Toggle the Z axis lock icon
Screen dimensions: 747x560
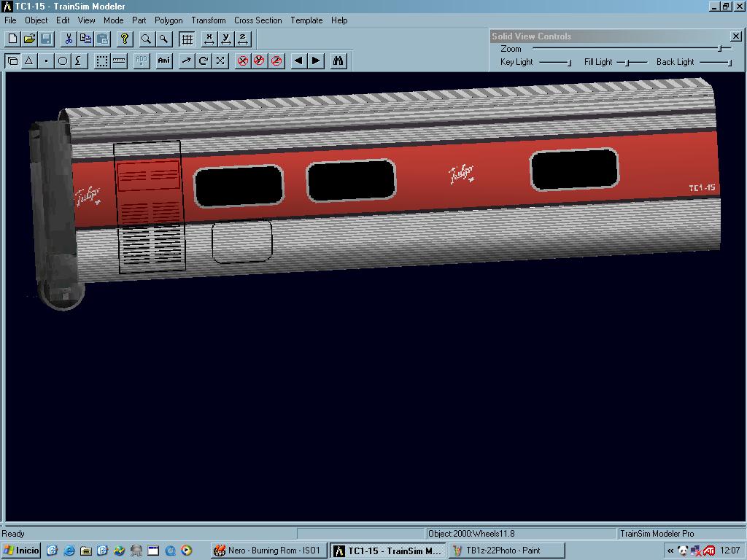coord(276,61)
